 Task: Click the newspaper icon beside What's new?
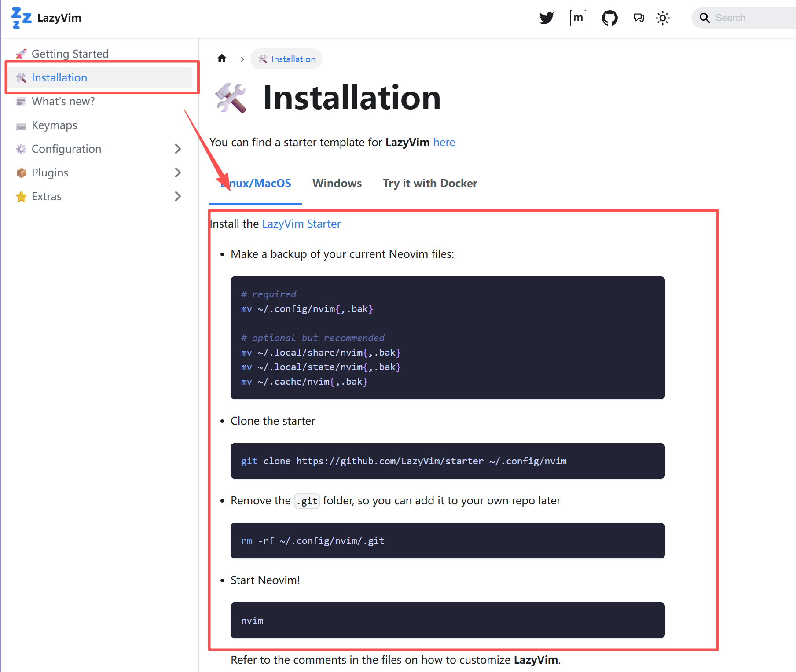(x=21, y=102)
